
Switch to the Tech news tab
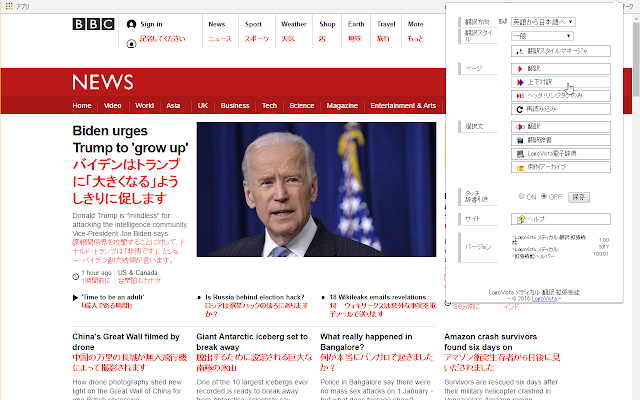[269, 105]
